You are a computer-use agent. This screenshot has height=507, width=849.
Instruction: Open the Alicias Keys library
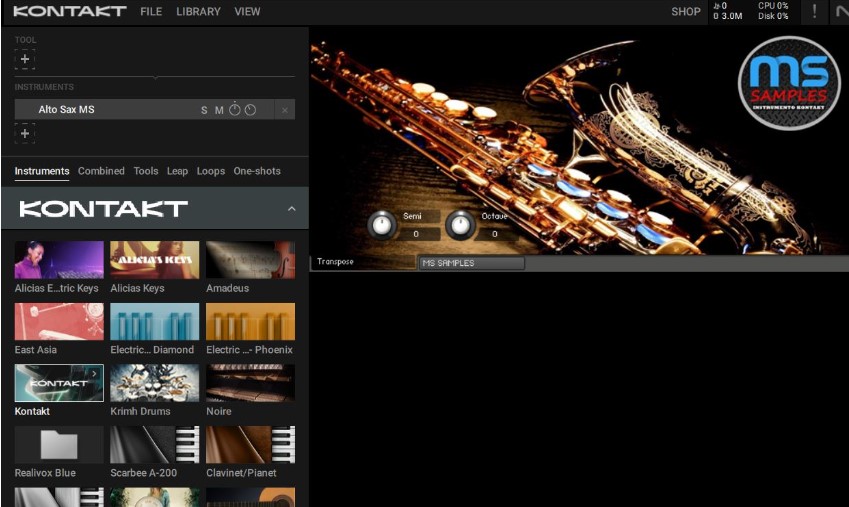pos(154,260)
